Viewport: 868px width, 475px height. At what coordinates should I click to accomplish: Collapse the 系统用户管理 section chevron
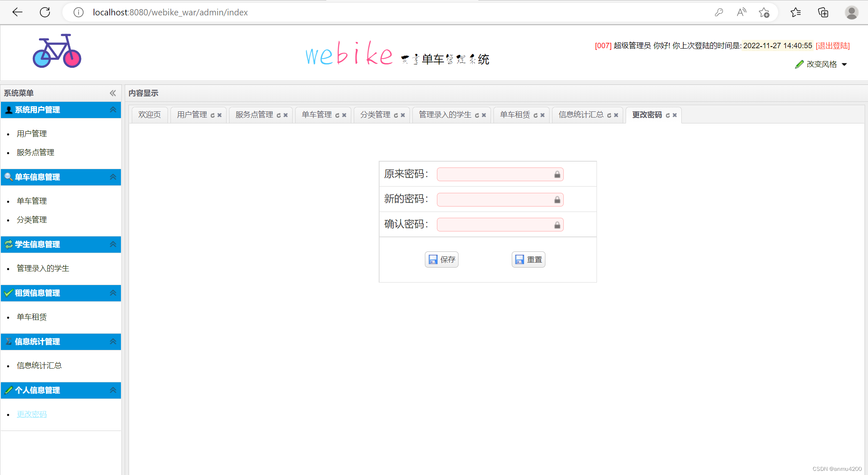(x=112, y=110)
